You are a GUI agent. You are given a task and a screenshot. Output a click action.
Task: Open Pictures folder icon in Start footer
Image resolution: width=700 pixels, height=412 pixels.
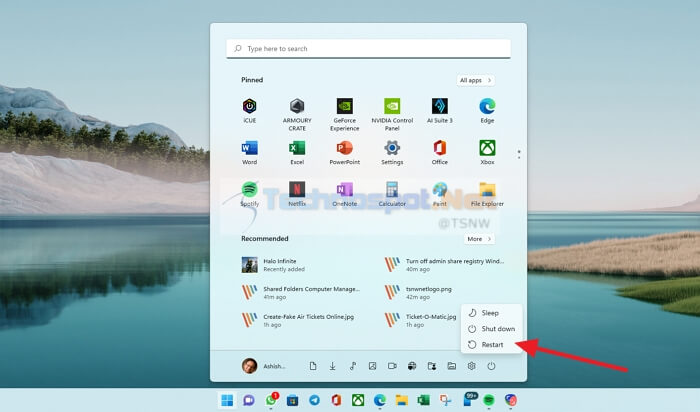pos(372,366)
